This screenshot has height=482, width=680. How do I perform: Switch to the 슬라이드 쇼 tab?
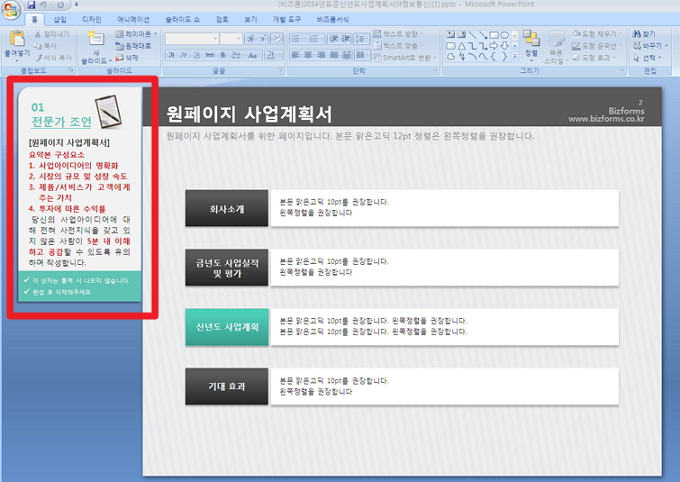[182, 20]
